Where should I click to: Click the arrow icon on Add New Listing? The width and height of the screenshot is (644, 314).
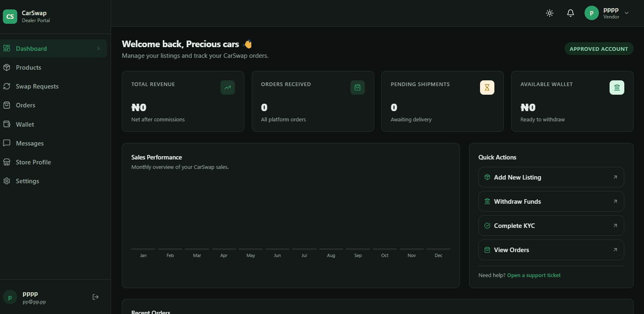pyautogui.click(x=615, y=177)
